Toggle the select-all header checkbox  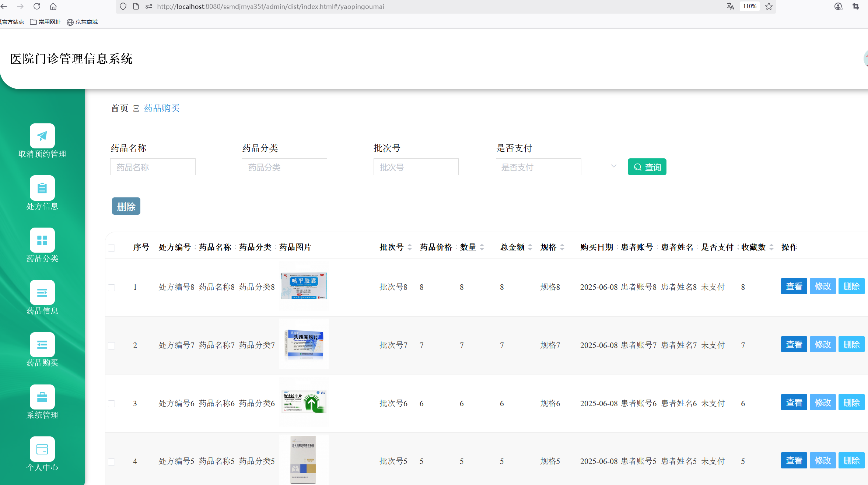[112, 247]
